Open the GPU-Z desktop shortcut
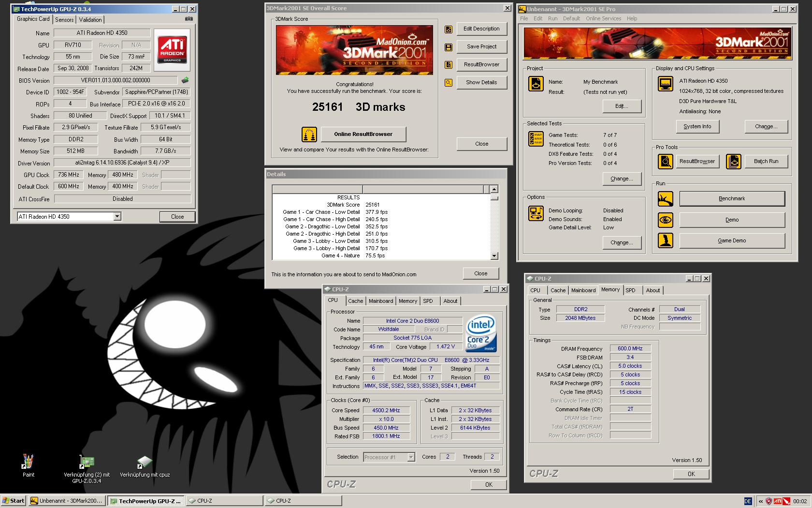This screenshot has width=812, height=508. (x=87, y=468)
